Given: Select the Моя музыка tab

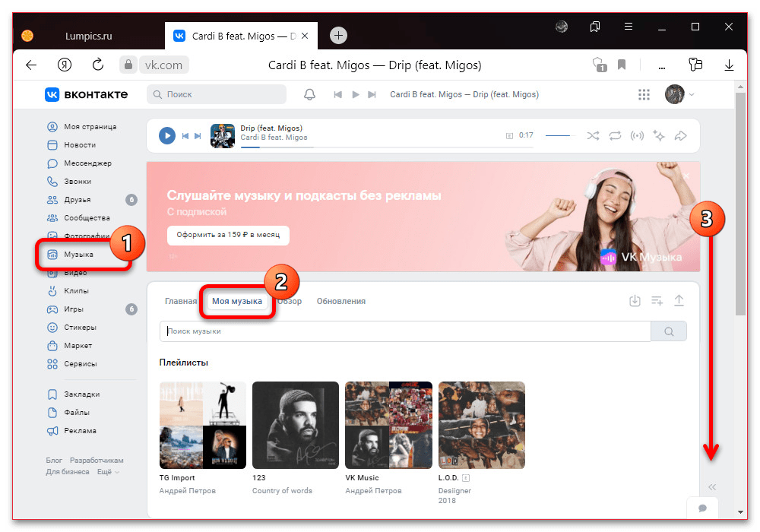Looking at the screenshot, I should (x=237, y=302).
